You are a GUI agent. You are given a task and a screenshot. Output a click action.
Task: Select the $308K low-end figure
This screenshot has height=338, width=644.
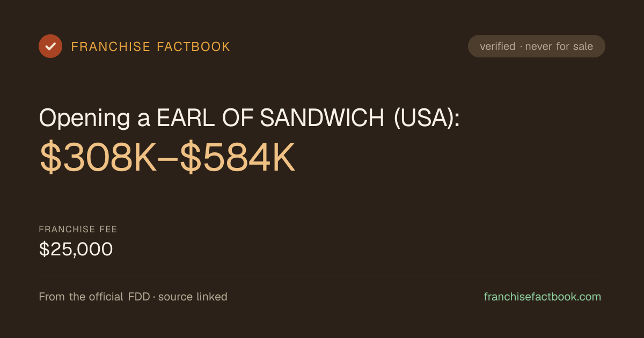pyautogui.click(x=98, y=158)
